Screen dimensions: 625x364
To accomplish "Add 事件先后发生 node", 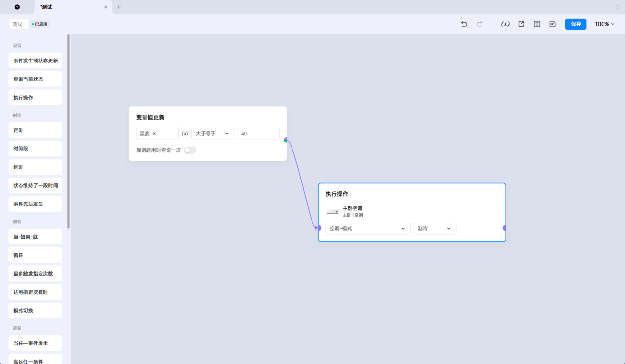I will [x=36, y=204].
